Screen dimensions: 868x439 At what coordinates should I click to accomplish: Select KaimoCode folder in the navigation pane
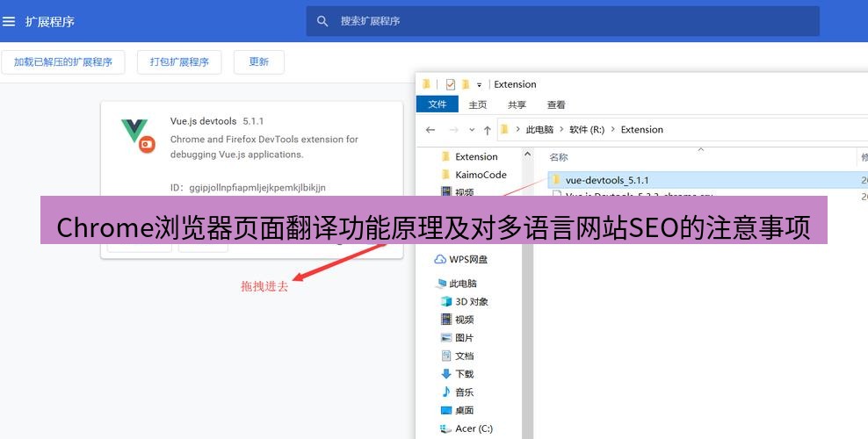(481, 175)
